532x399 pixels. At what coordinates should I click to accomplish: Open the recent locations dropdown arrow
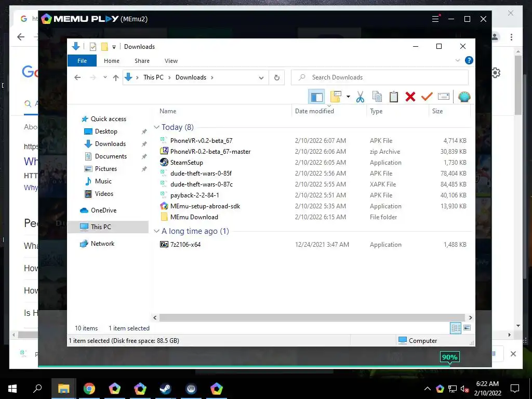point(105,77)
